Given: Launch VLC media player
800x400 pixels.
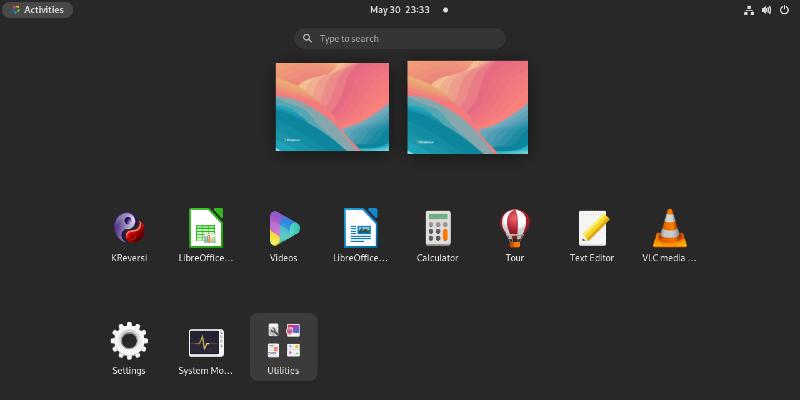Looking at the screenshot, I should tap(669, 229).
